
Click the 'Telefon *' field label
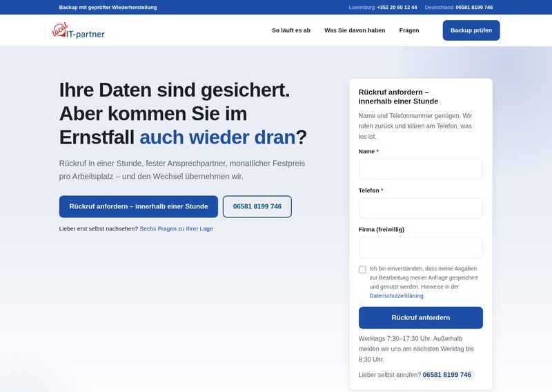point(371,190)
